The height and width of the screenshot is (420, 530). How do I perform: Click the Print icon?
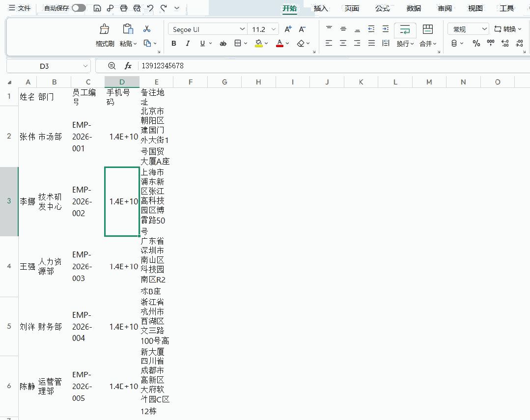124,8
